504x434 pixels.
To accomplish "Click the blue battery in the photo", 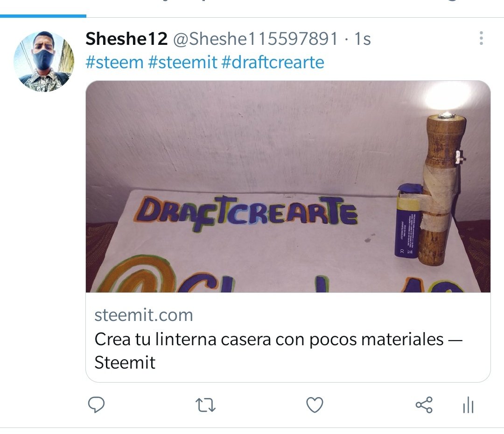I will [406, 221].
